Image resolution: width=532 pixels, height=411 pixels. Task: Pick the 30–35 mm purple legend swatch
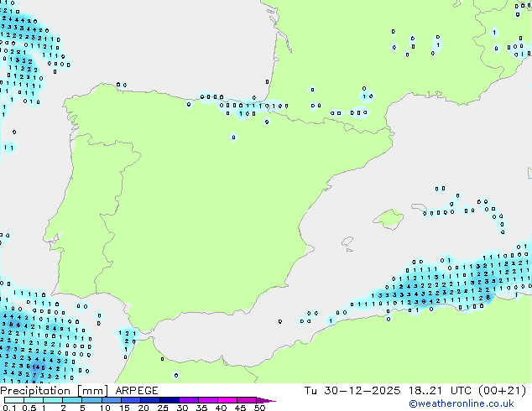189,400
